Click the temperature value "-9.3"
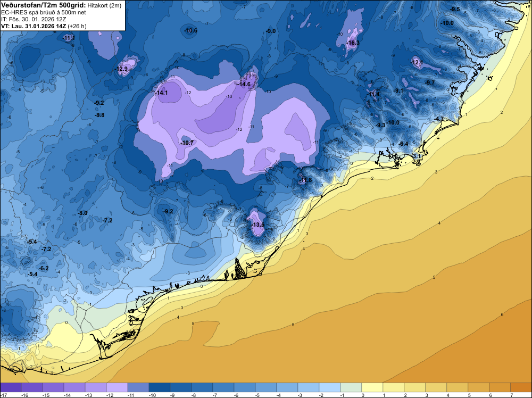 (380, 125)
